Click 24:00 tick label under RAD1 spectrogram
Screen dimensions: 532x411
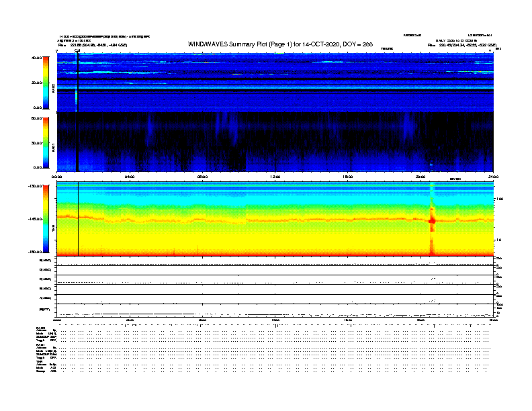(493, 177)
